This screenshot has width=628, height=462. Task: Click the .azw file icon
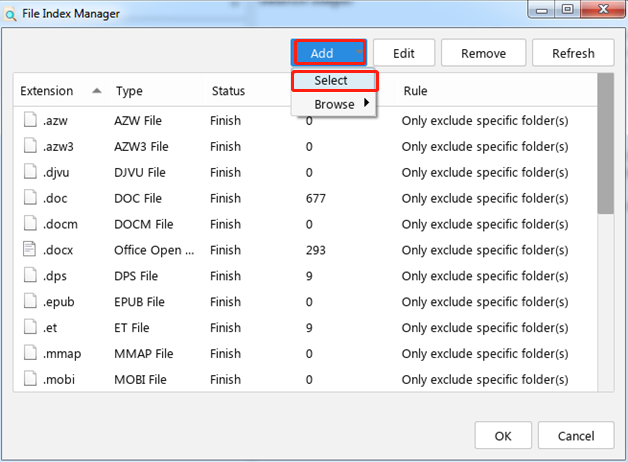[30, 120]
